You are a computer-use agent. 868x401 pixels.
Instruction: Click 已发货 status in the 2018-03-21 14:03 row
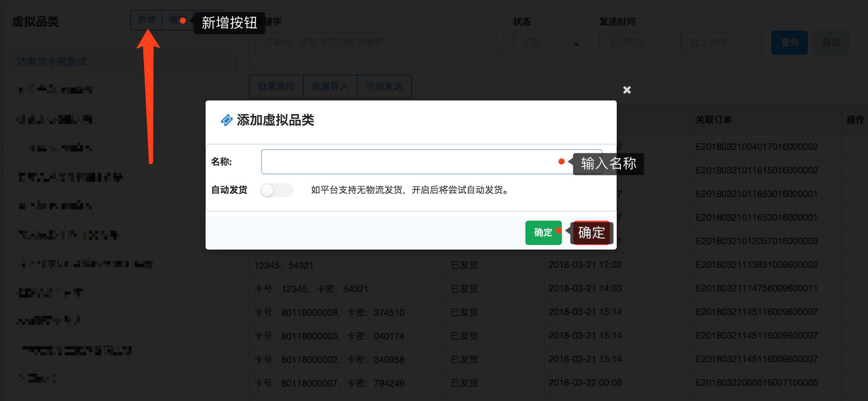click(464, 289)
